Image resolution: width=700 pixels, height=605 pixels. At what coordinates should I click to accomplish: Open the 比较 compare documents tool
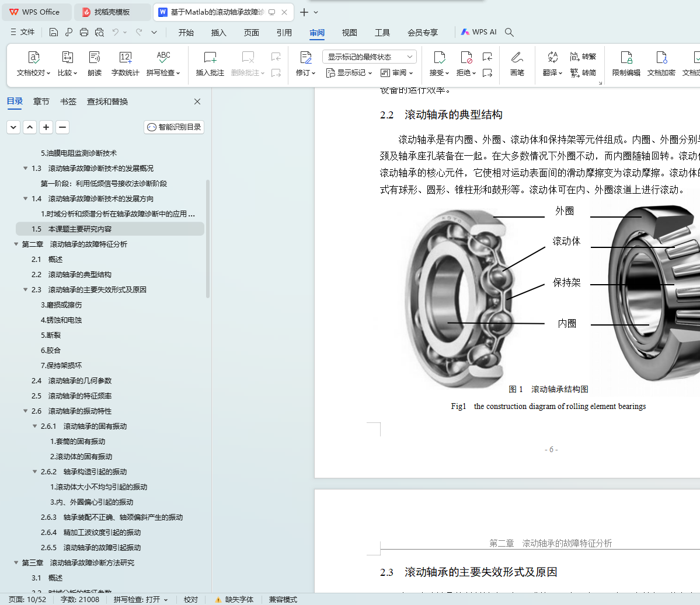(67, 64)
